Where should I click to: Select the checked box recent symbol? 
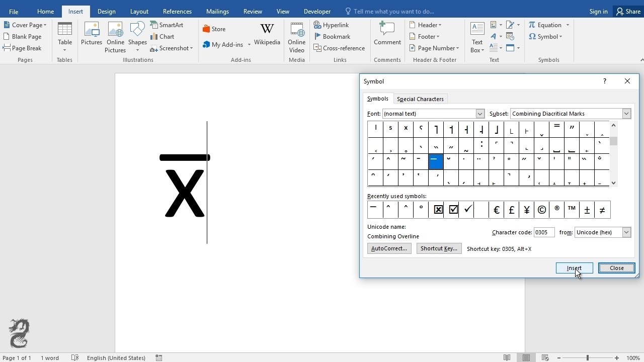(x=453, y=210)
